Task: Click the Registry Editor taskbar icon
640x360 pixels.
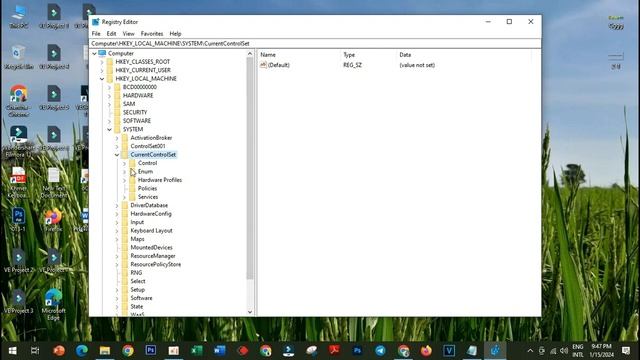Action: pyautogui.click(x=495, y=351)
